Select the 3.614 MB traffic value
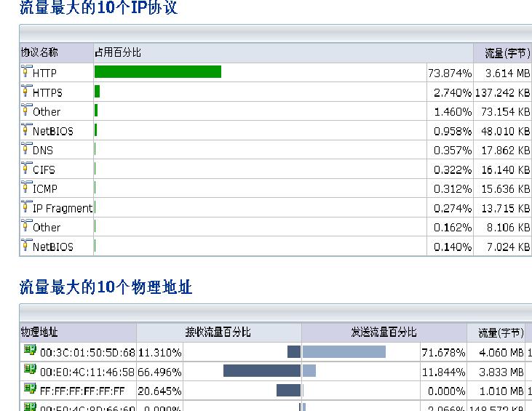This screenshot has width=532, height=411. tap(507, 73)
